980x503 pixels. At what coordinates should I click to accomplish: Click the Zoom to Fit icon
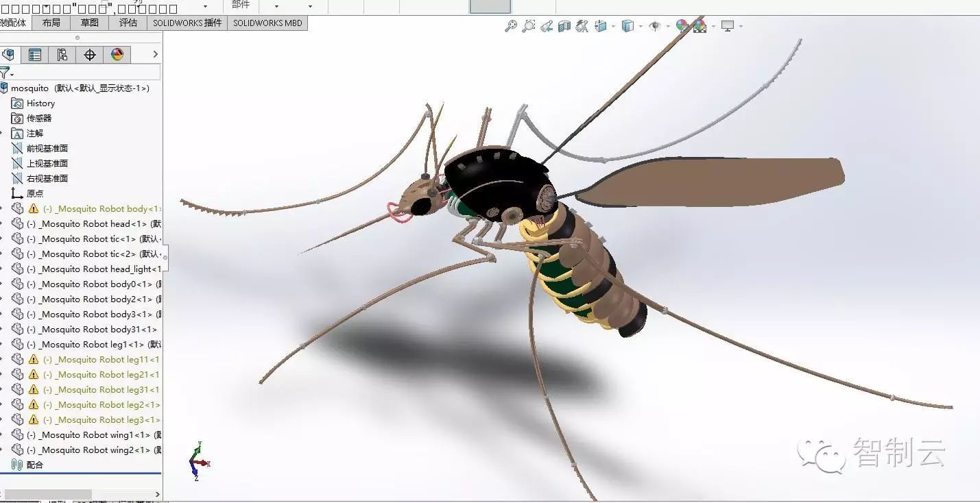[511, 26]
